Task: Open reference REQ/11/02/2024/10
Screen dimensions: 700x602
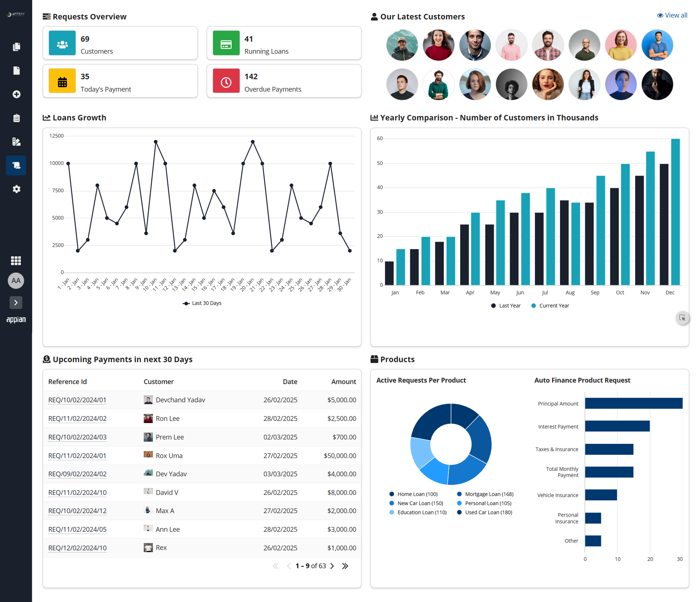Action: pyautogui.click(x=77, y=492)
